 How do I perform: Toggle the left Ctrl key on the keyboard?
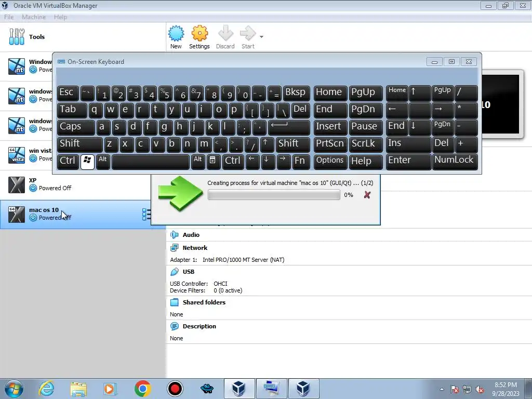coord(68,162)
